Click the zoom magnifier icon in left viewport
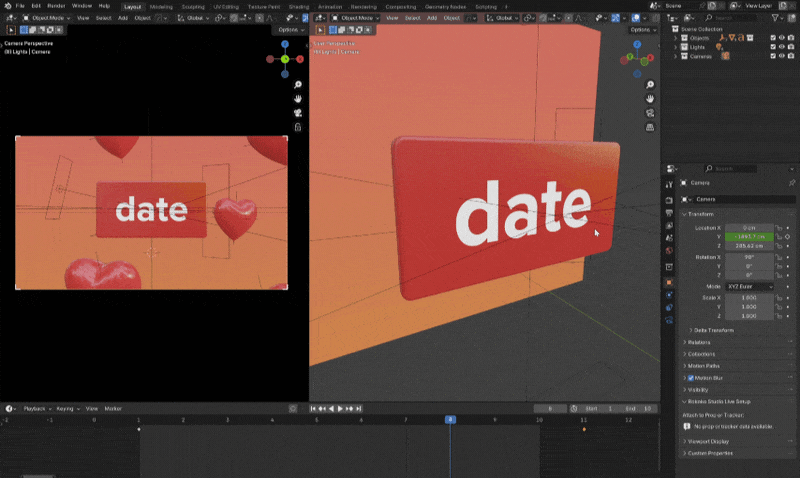 (x=298, y=85)
